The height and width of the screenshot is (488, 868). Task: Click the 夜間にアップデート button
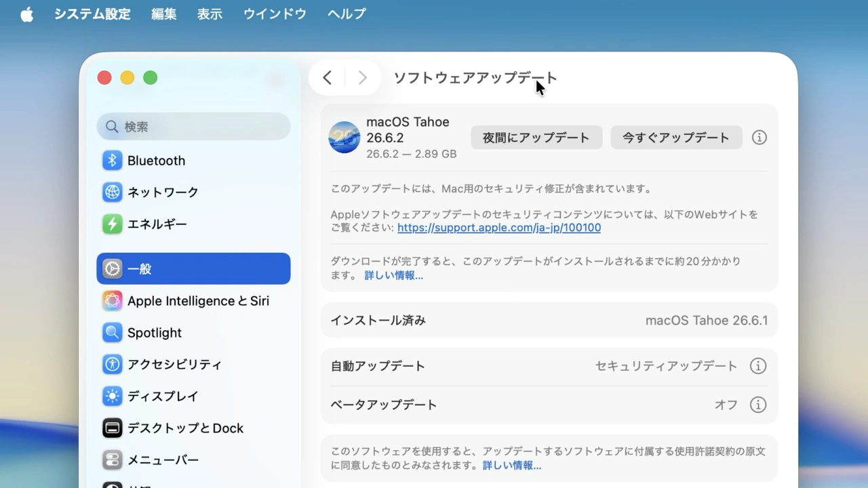tap(536, 138)
